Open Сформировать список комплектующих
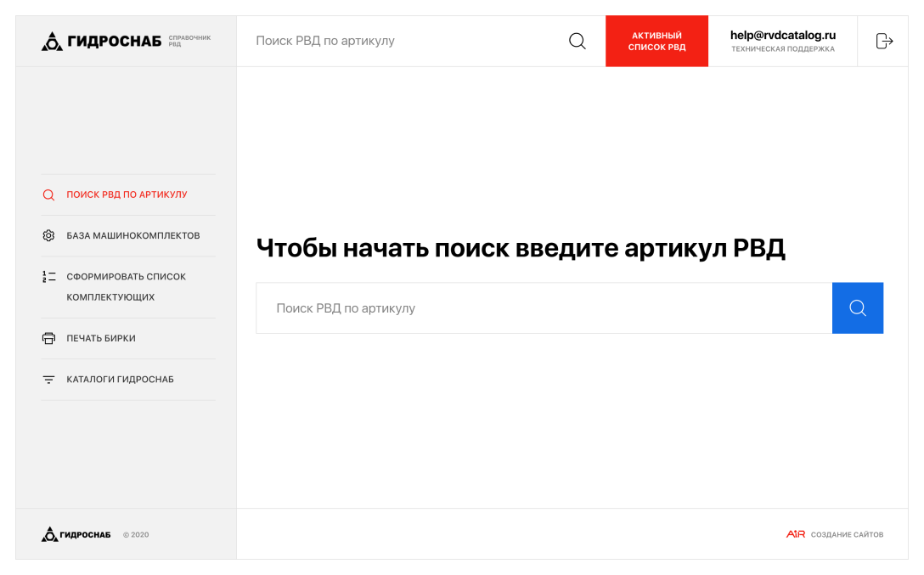Image resolution: width=924 pixels, height=575 pixels. 126,286
